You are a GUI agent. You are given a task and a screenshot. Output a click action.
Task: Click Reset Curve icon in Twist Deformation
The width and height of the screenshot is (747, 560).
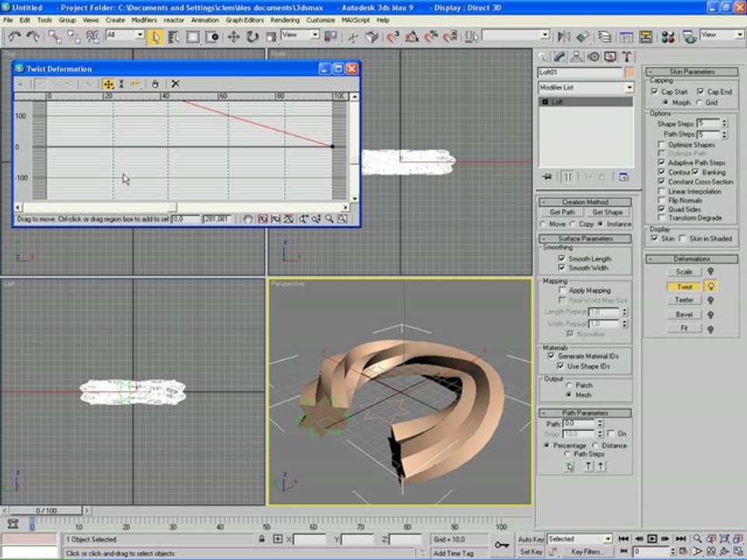pyautogui.click(x=155, y=84)
